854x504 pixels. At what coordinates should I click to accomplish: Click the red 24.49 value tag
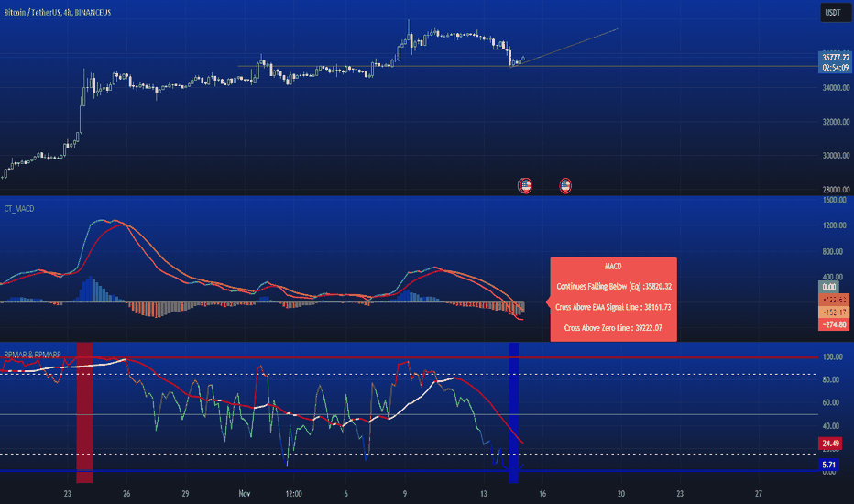pyautogui.click(x=830, y=443)
